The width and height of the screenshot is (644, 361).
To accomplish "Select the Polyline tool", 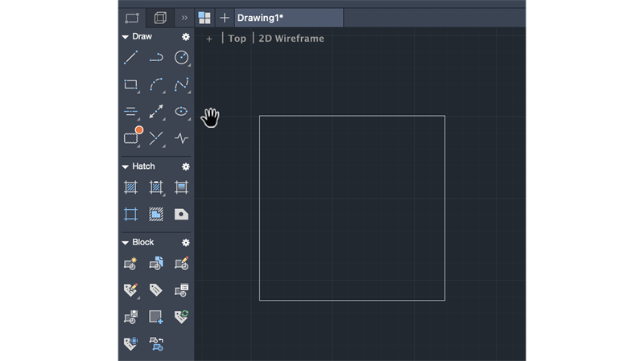I will 156,57.
